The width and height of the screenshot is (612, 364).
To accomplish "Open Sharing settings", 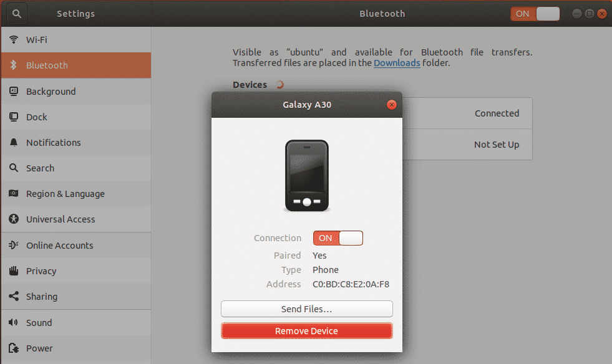I will (x=76, y=296).
